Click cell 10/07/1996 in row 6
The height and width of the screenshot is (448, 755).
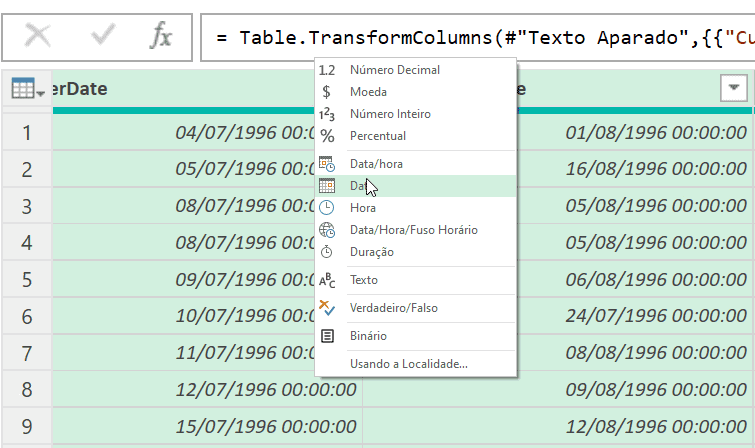coord(183,317)
